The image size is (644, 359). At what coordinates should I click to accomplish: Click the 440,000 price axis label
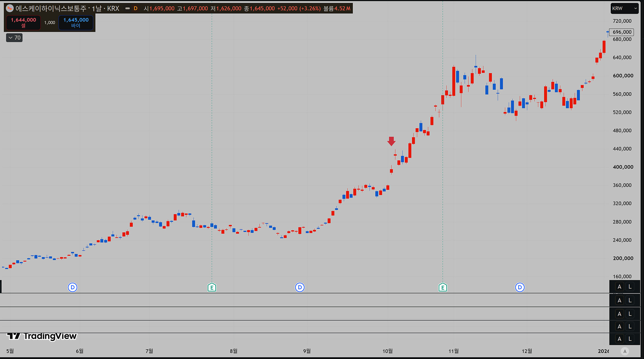622,149
